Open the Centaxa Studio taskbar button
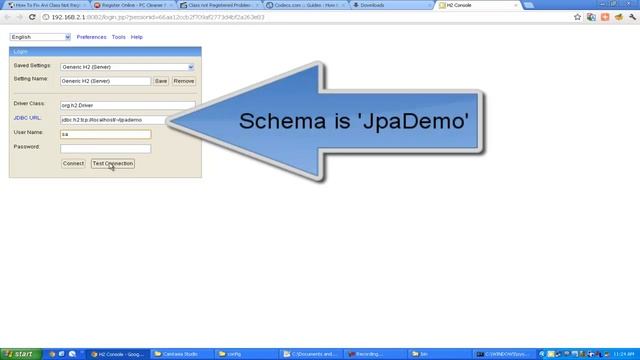 [x=182, y=354]
